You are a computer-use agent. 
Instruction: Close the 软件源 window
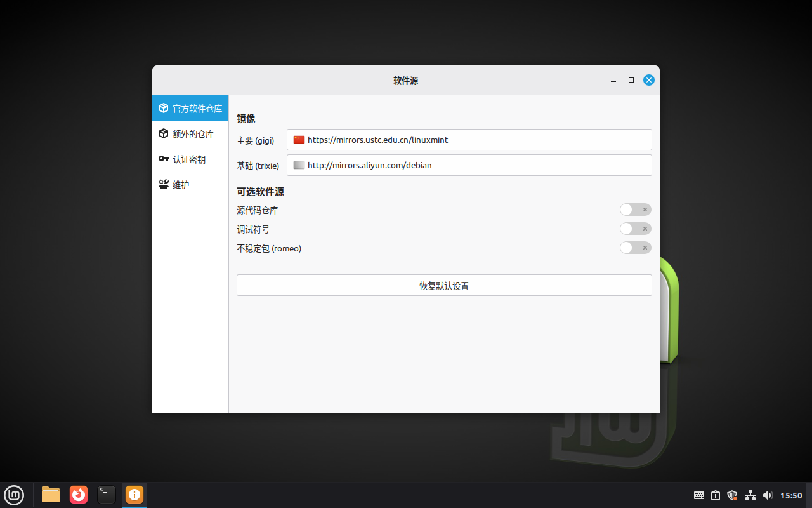click(x=648, y=80)
